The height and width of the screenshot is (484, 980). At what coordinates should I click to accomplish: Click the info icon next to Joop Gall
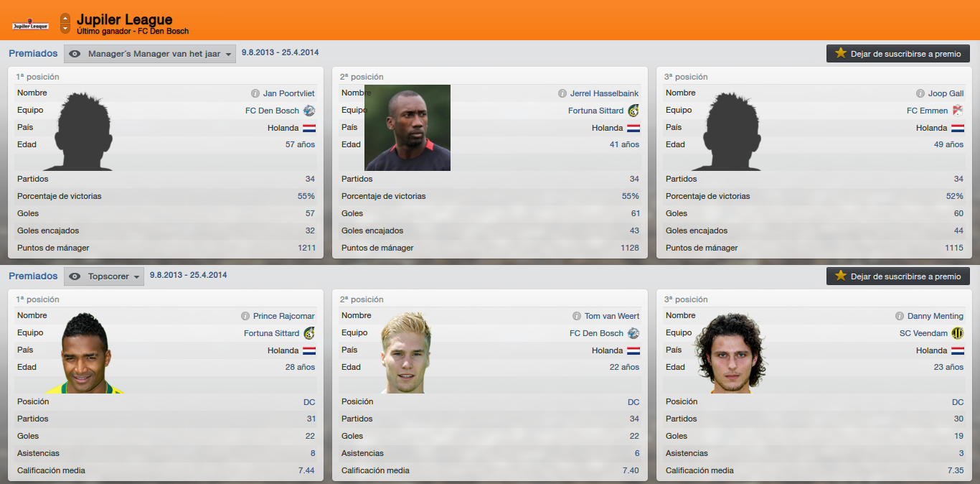click(x=920, y=93)
